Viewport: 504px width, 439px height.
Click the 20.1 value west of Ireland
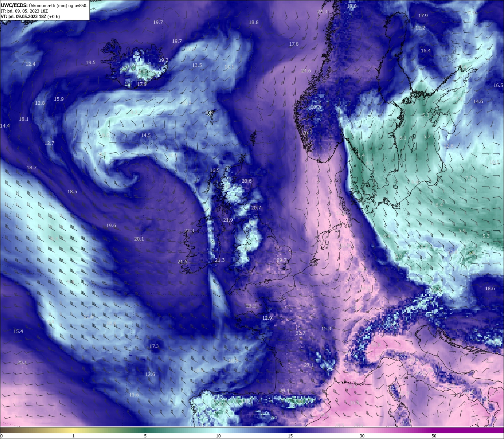[139, 239]
